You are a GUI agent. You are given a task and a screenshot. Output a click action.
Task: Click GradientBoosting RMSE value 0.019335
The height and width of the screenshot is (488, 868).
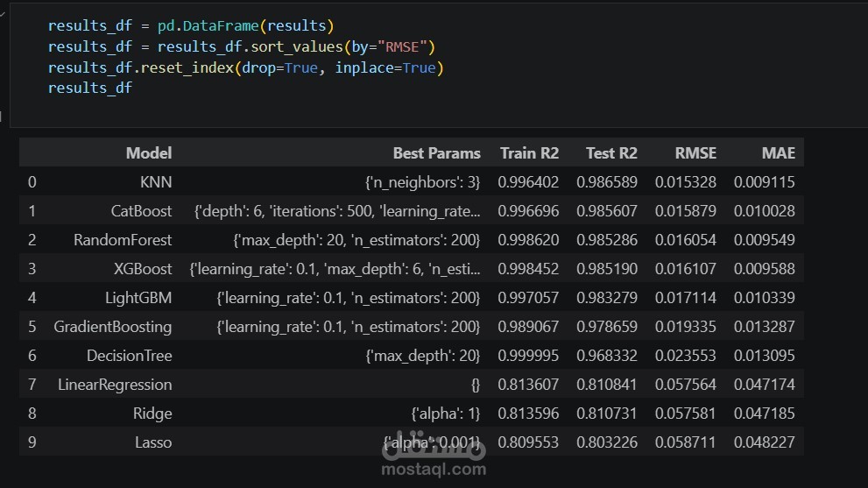point(685,326)
